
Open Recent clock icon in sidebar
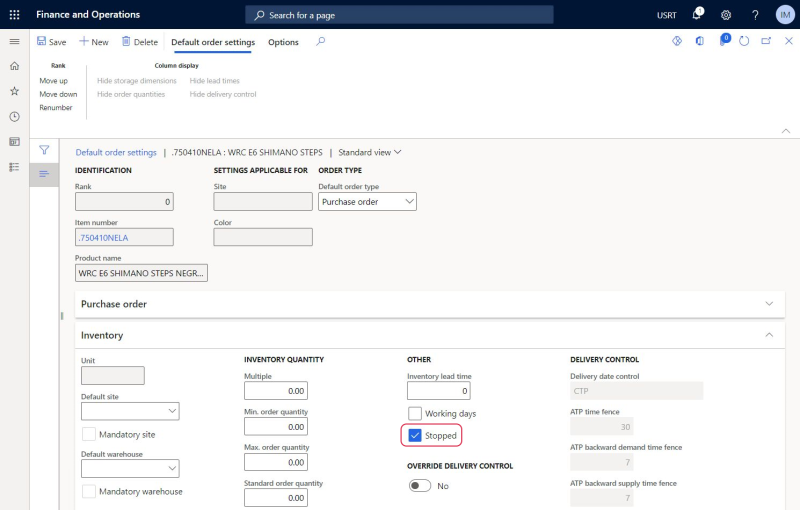(14, 117)
